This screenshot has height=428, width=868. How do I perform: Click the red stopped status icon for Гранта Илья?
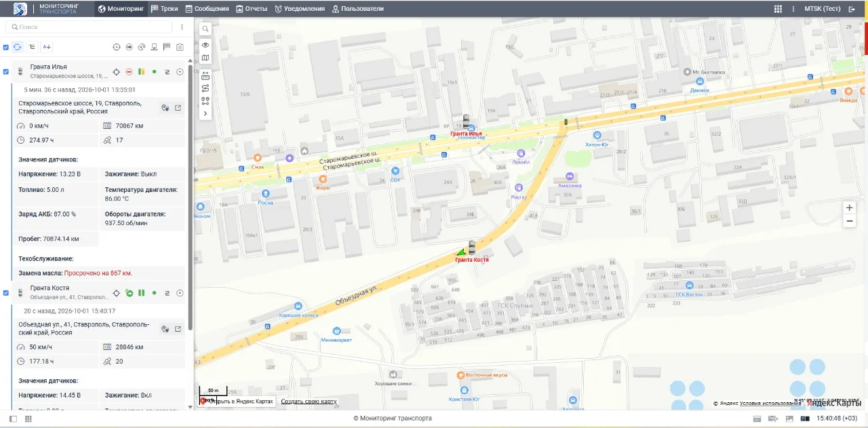click(129, 71)
